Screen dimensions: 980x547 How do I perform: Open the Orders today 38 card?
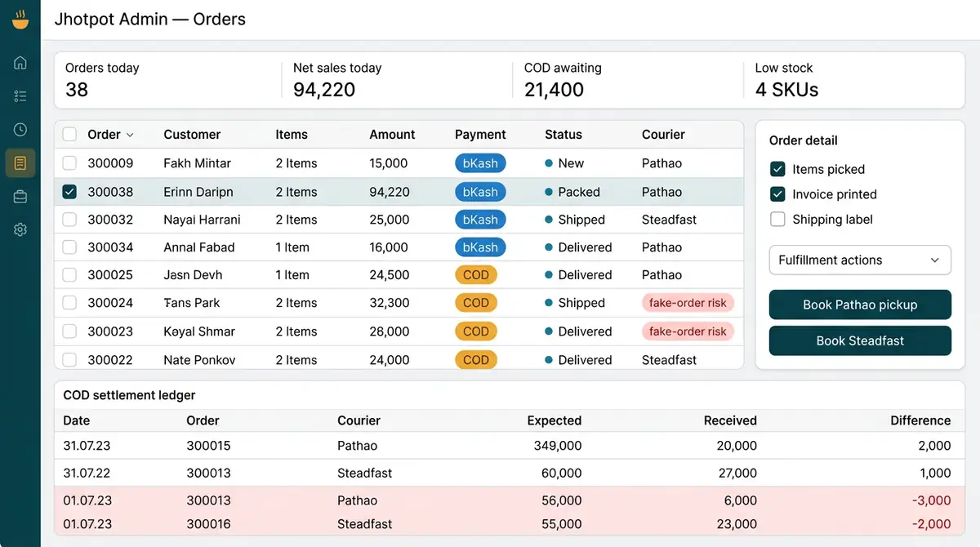click(x=167, y=80)
